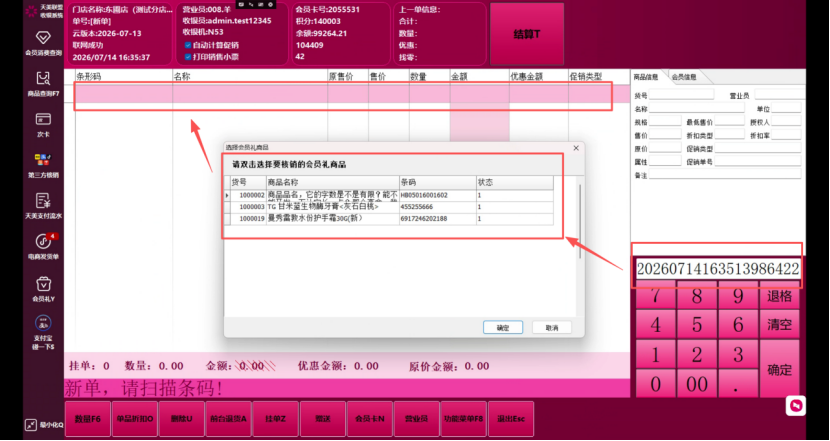
Task: Switch to 商品信息 tab
Action: click(646, 77)
